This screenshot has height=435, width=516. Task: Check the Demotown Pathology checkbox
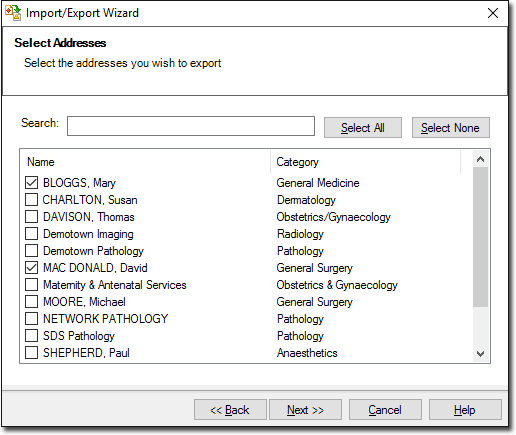[x=31, y=251]
